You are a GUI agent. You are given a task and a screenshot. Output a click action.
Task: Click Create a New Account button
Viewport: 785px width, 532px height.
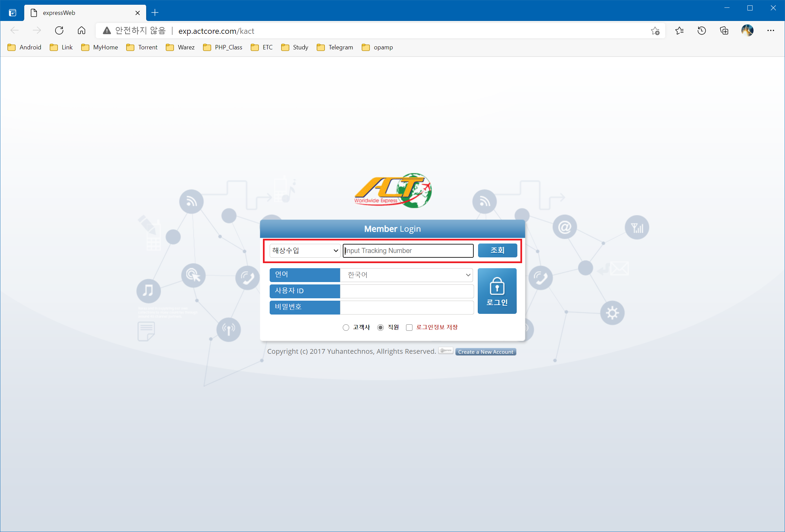pyautogui.click(x=486, y=352)
